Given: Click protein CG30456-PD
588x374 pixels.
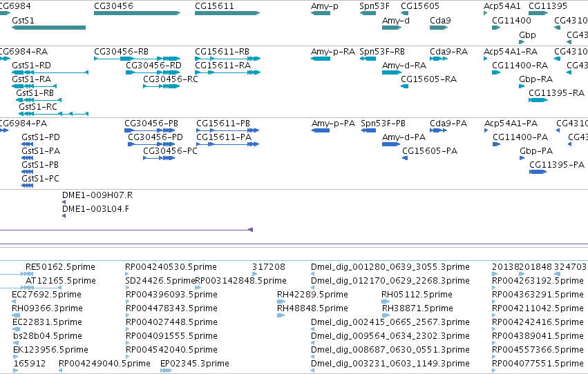Looking at the screenshot, I should (155, 137).
